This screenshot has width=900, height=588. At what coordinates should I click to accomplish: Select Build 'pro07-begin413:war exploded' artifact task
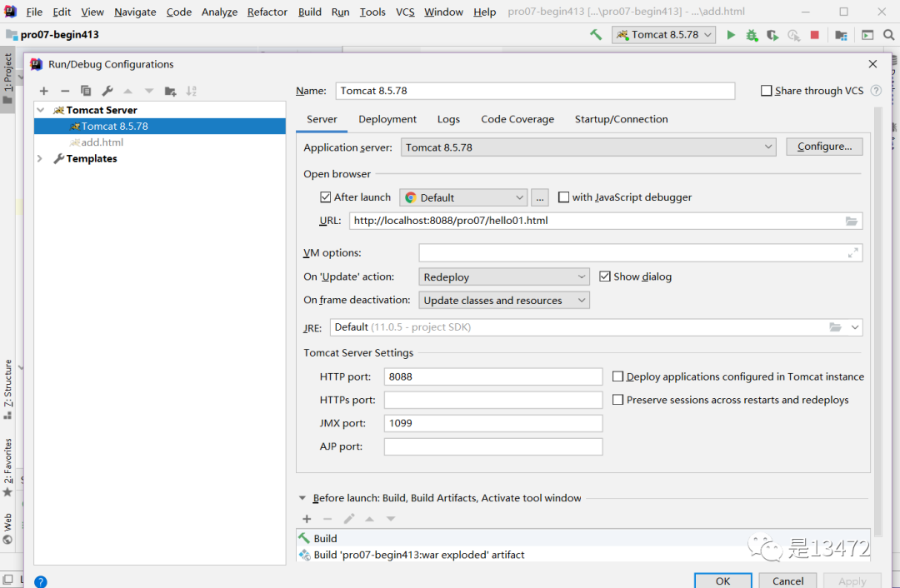click(583, 555)
